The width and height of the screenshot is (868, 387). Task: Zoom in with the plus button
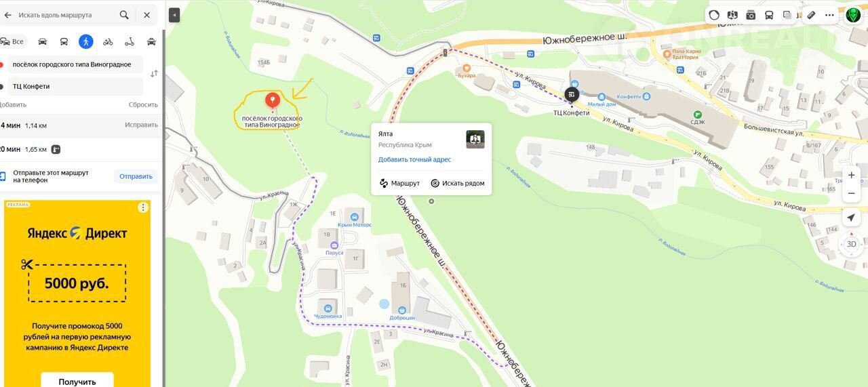tap(852, 175)
